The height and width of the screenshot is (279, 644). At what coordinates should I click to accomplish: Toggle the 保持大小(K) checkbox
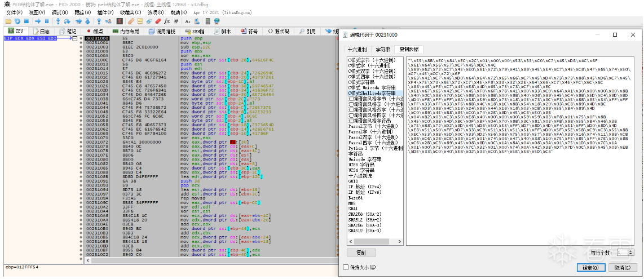[x=346, y=267]
